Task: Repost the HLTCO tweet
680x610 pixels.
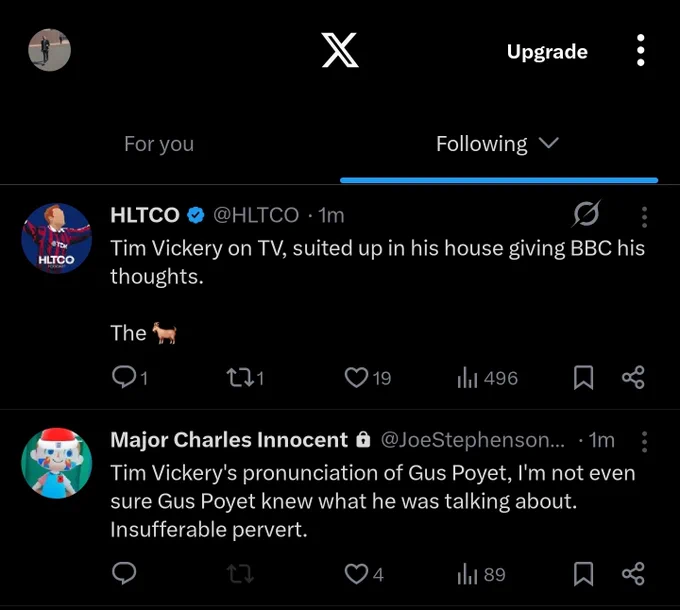Action: coord(245,378)
